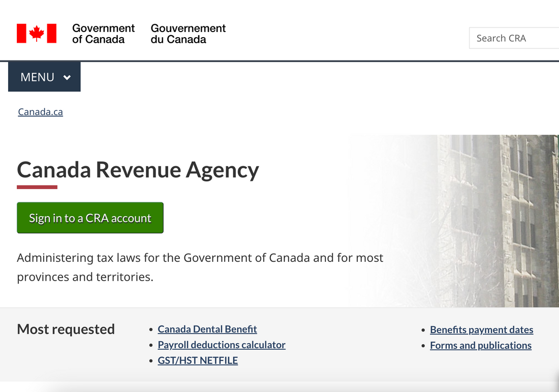Viewport: 559px width, 392px height.
Task: Follow the Canada.ca breadcrumb link
Action: [x=41, y=112]
